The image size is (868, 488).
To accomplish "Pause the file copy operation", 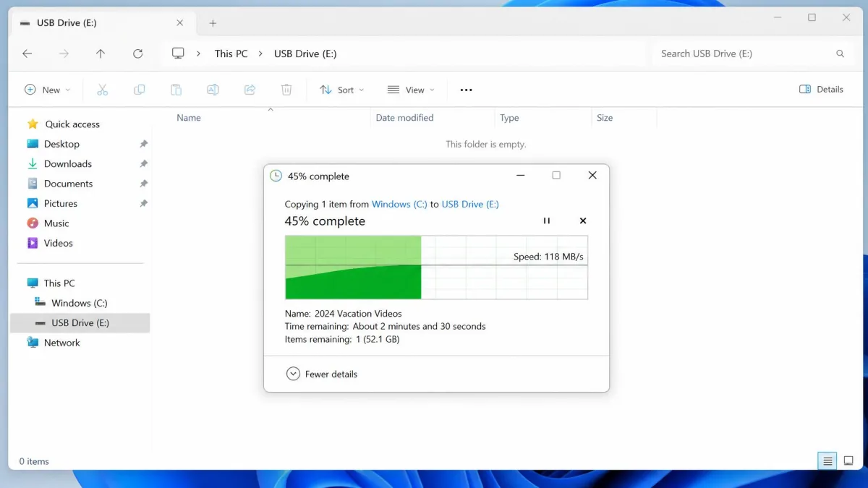I will coord(547,221).
